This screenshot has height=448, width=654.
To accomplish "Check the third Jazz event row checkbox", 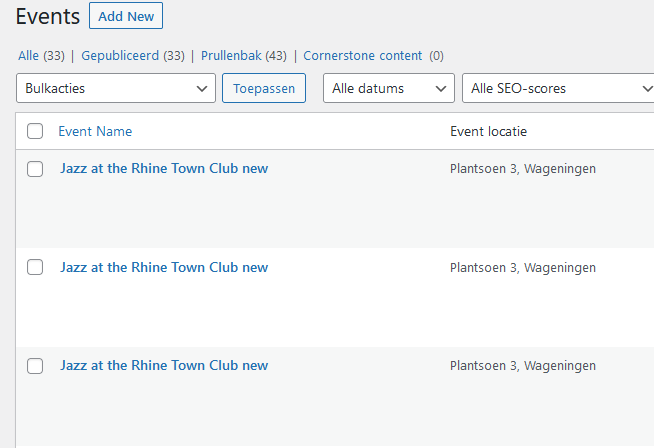I will point(35,366).
